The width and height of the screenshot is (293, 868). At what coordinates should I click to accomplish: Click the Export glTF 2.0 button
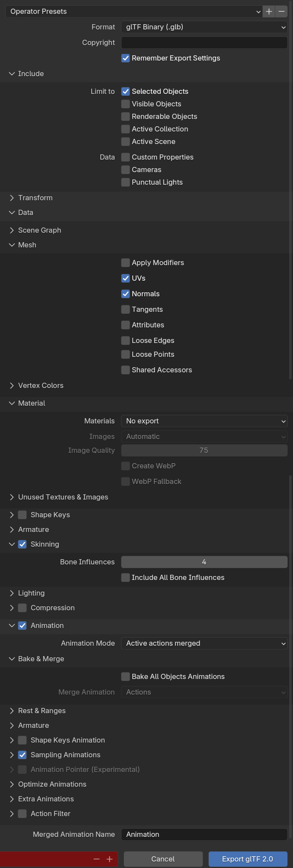click(x=248, y=859)
